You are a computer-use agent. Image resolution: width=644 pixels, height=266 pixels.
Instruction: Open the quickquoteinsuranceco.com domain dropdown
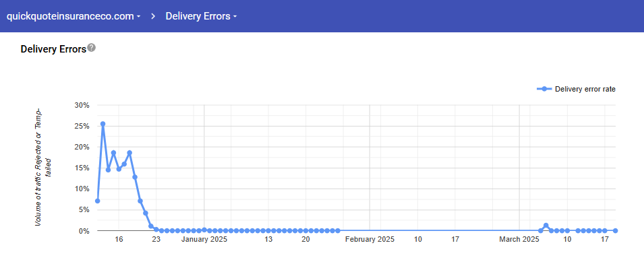[74, 16]
